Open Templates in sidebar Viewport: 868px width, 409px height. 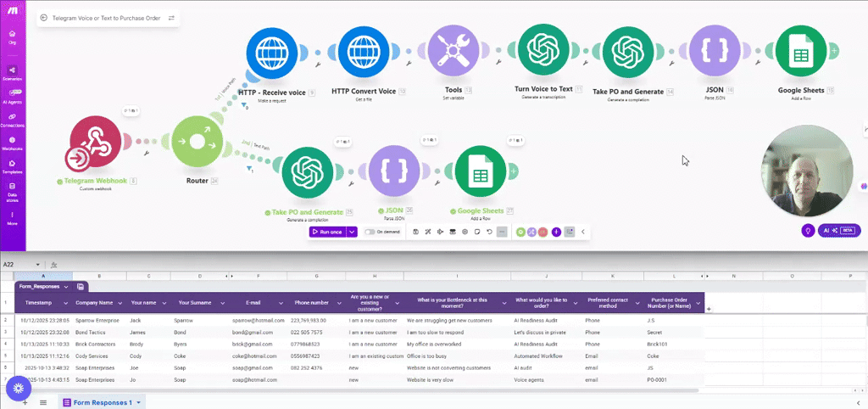(12, 166)
